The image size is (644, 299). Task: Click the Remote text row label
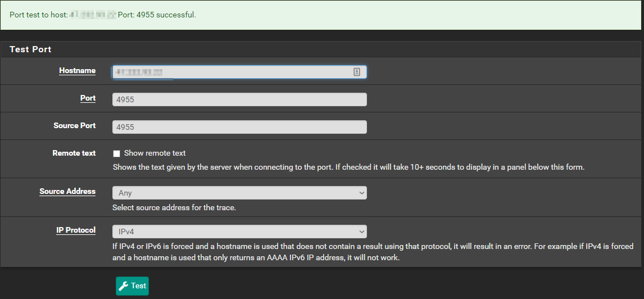74,153
